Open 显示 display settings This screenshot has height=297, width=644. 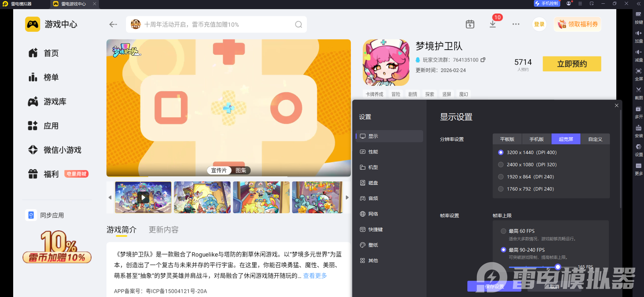(x=389, y=136)
